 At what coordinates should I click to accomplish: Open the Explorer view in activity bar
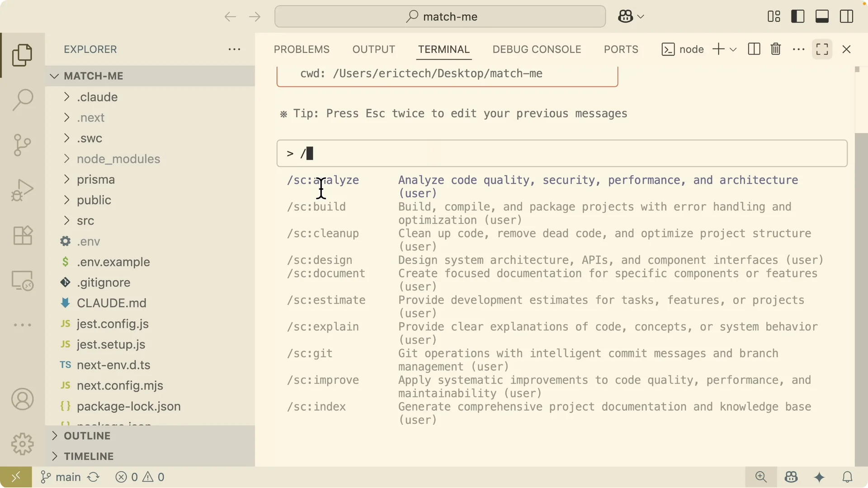click(x=22, y=55)
